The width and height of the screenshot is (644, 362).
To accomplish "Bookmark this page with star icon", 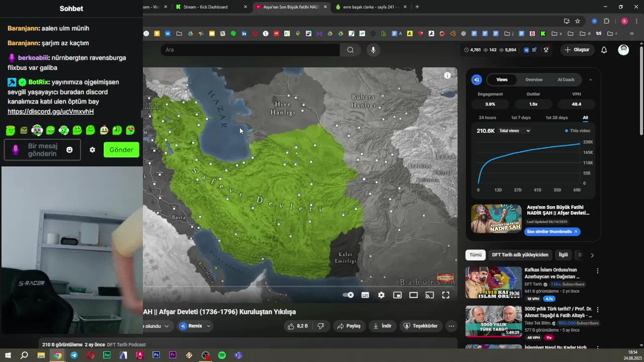I will click(x=578, y=21).
